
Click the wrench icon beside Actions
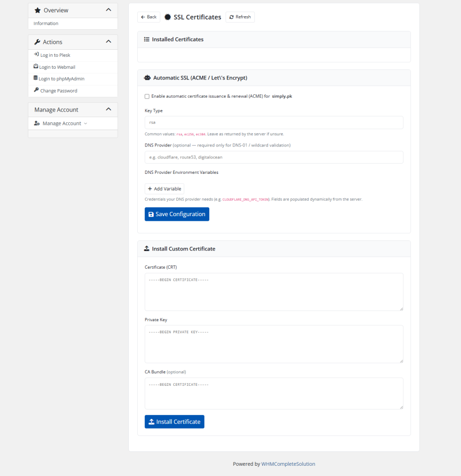click(x=37, y=42)
